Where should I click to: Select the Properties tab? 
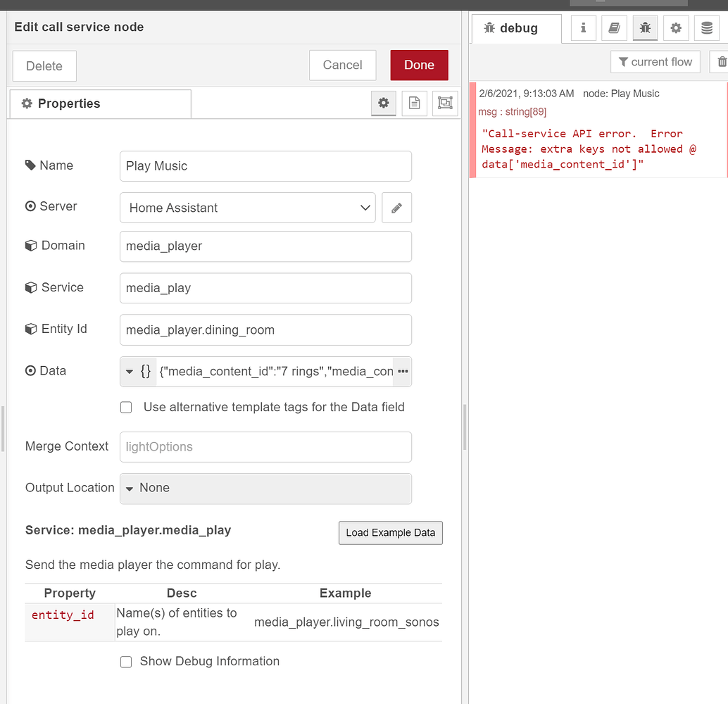pyautogui.click(x=100, y=103)
